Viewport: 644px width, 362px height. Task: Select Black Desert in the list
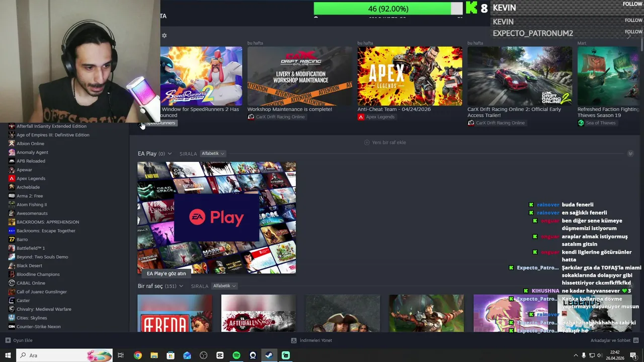tap(29, 265)
